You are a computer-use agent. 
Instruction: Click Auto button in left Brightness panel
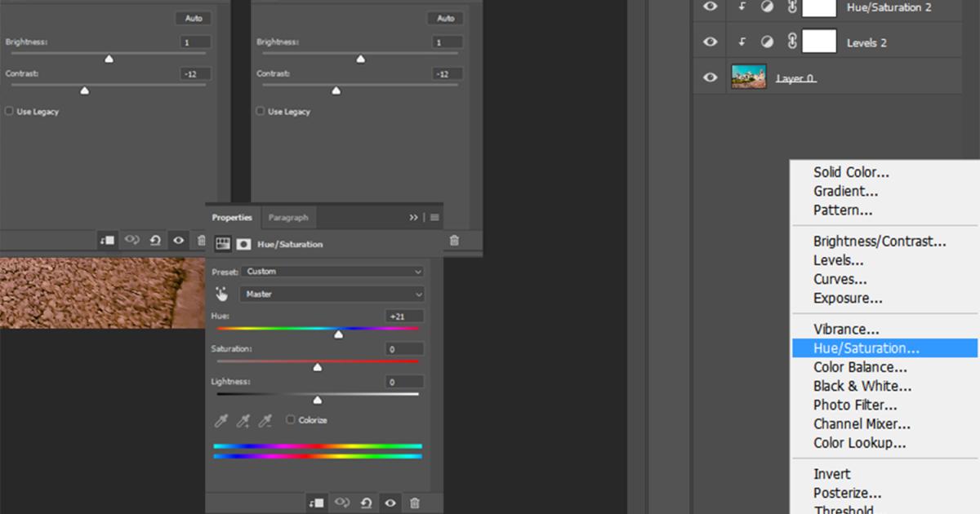(194, 18)
